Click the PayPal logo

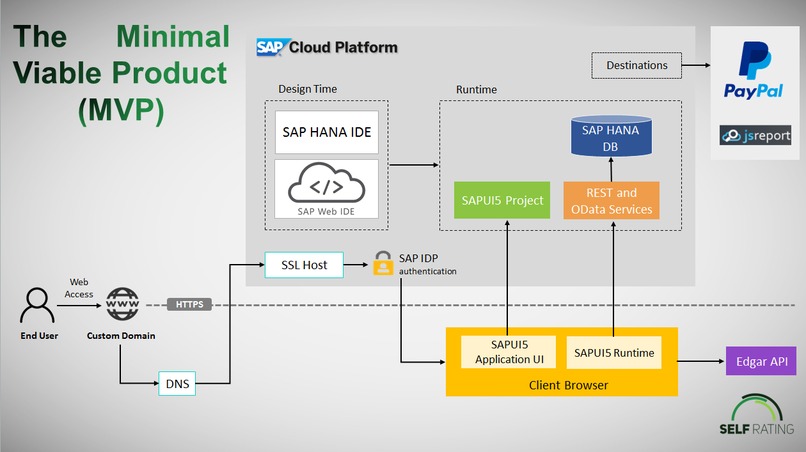pyautogui.click(x=754, y=70)
